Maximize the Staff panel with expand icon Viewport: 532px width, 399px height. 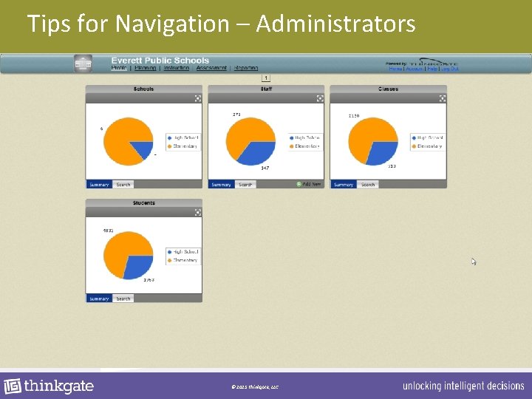click(x=320, y=98)
